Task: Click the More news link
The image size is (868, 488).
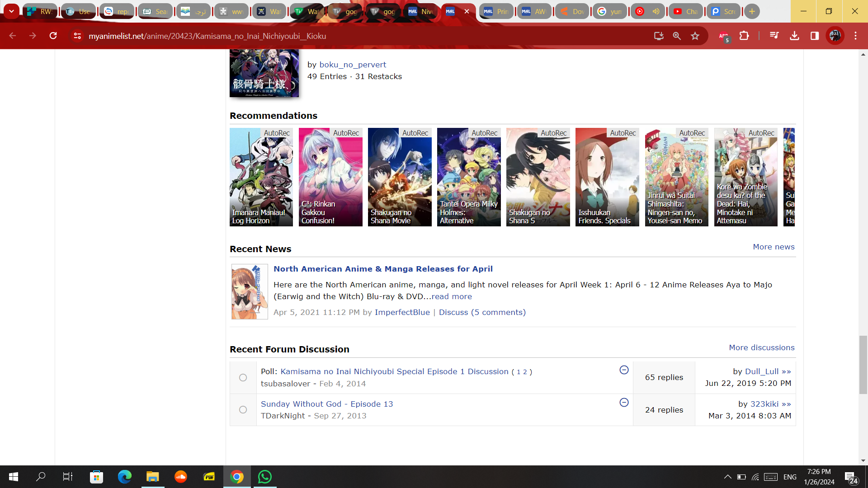Action: point(774,247)
